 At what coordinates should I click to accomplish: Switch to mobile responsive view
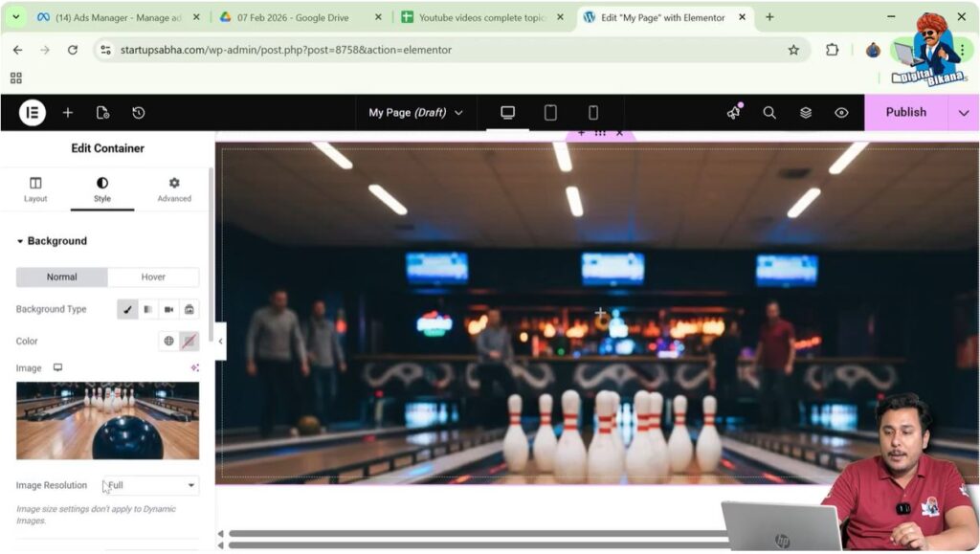(x=594, y=112)
